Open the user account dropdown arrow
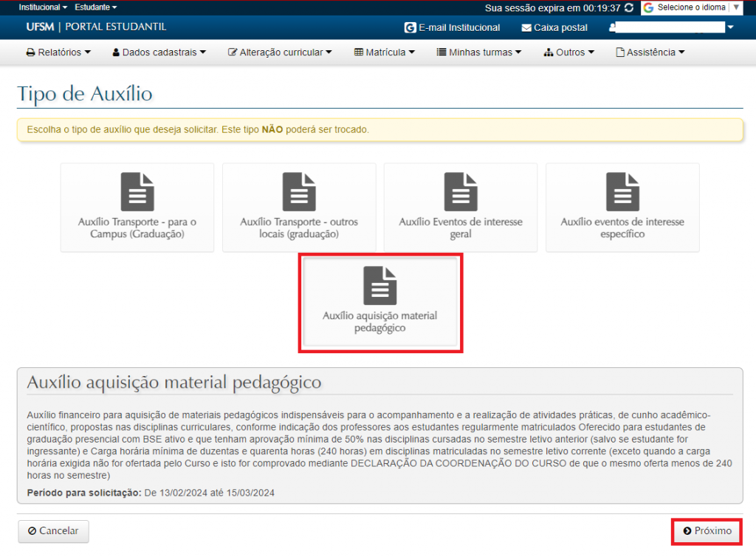The width and height of the screenshot is (756, 557). (730, 28)
